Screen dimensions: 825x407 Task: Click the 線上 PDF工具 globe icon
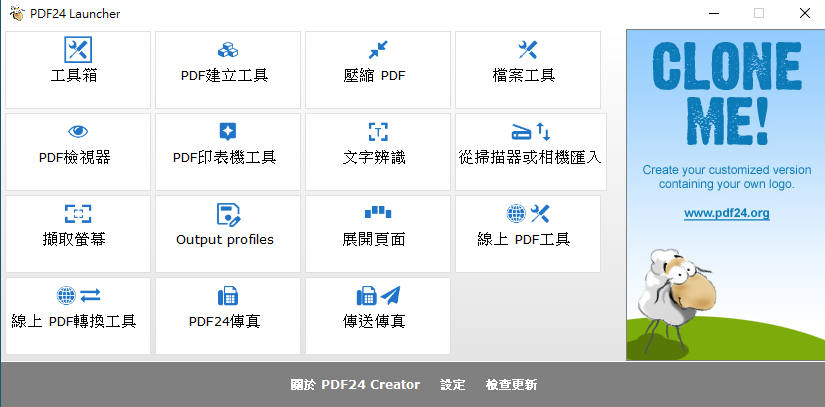516,213
